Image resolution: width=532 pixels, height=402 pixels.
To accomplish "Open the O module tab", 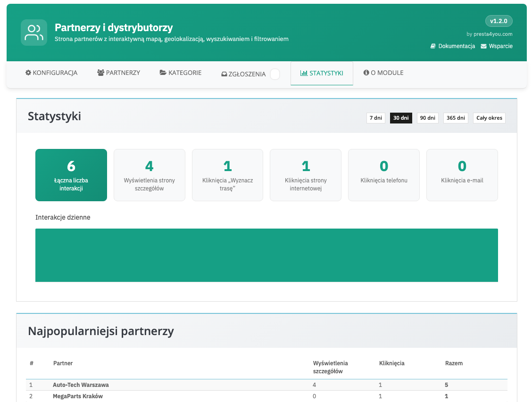I will point(383,73).
